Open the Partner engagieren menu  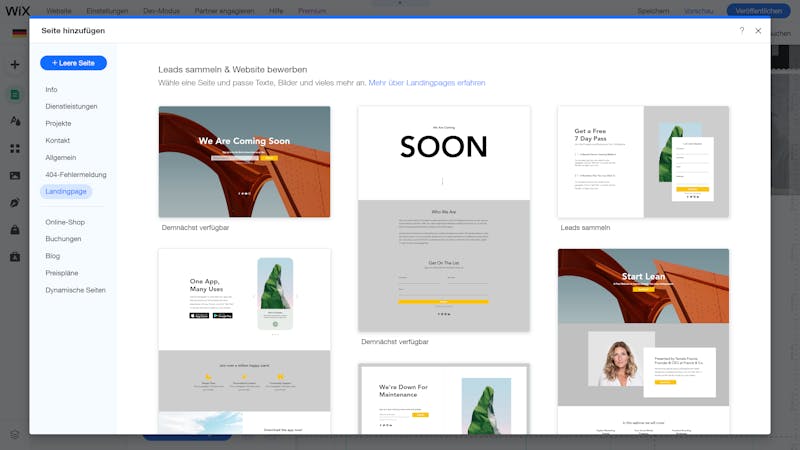click(x=224, y=11)
